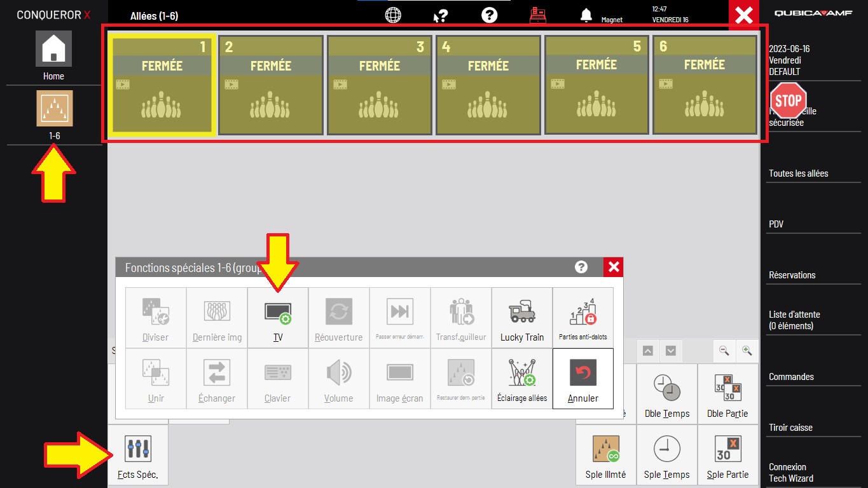The width and height of the screenshot is (868, 488).
Task: Open the red cash register icon
Action: point(538,15)
